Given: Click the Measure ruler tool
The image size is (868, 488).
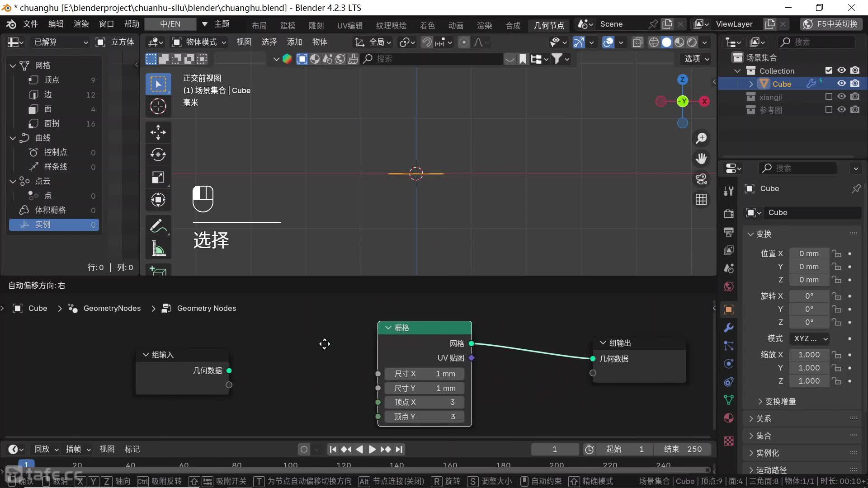Looking at the screenshot, I should pos(158,248).
